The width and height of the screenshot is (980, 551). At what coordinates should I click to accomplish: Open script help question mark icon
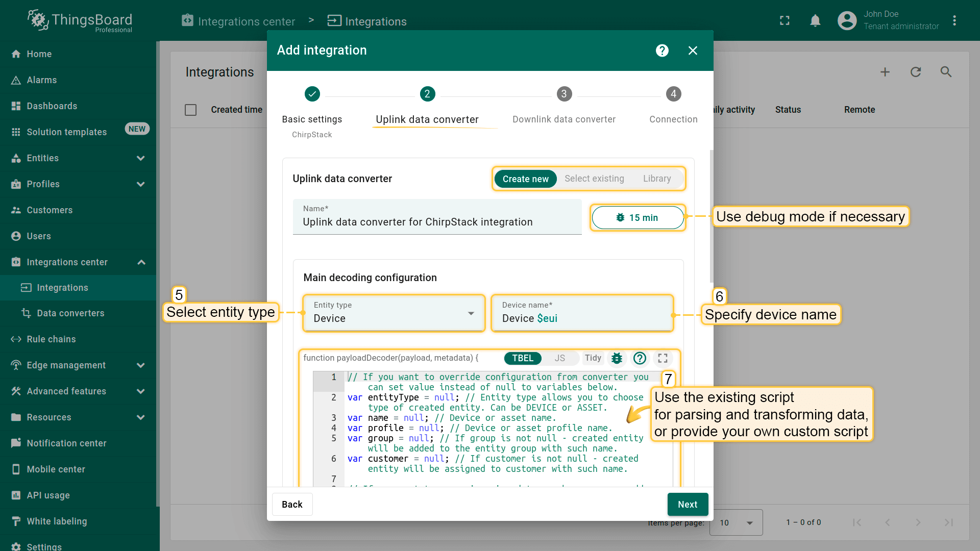640,358
